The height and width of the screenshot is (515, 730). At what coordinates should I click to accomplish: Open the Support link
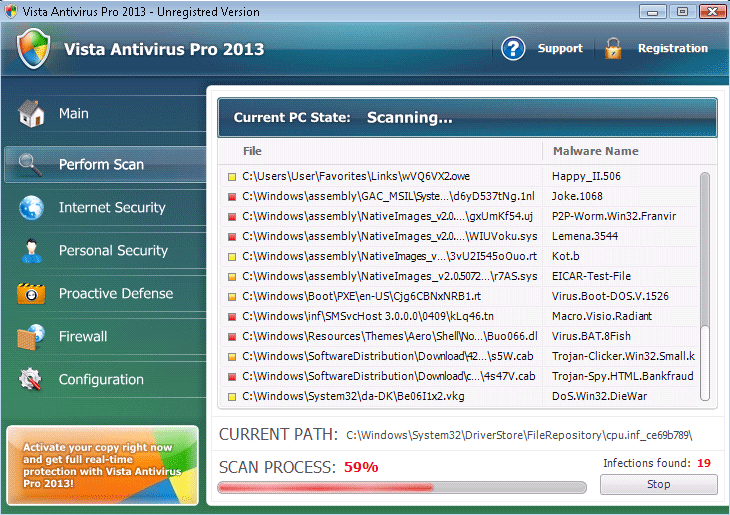560,48
